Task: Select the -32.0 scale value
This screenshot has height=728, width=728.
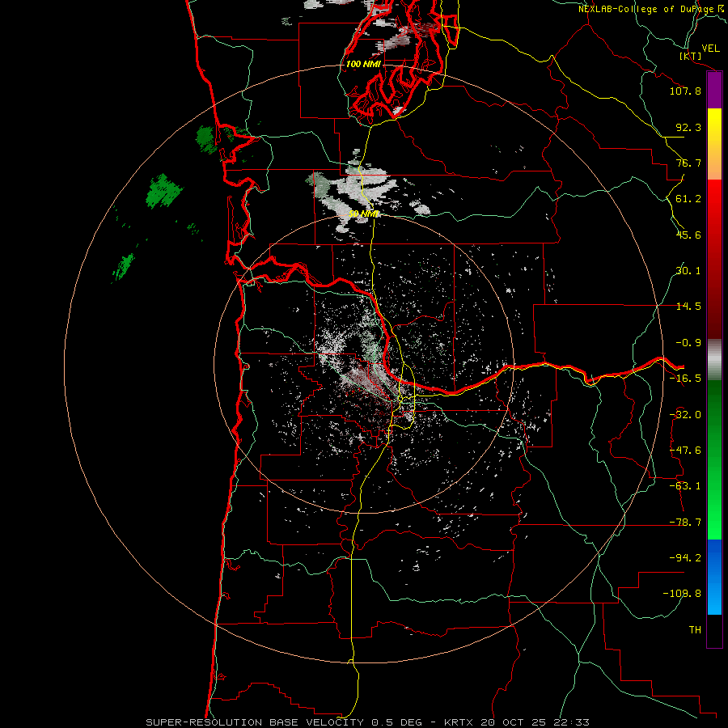Action: tap(685, 415)
